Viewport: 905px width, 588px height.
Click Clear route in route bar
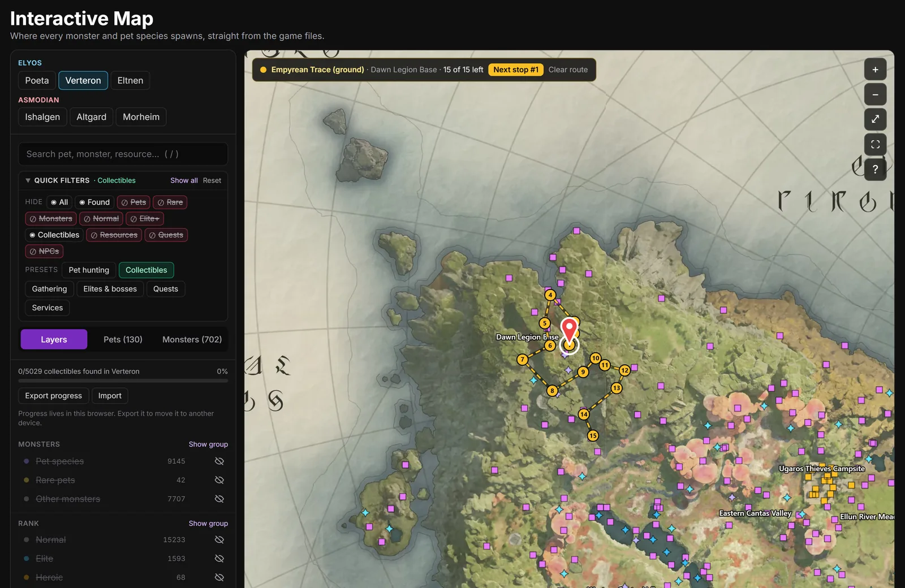568,70
